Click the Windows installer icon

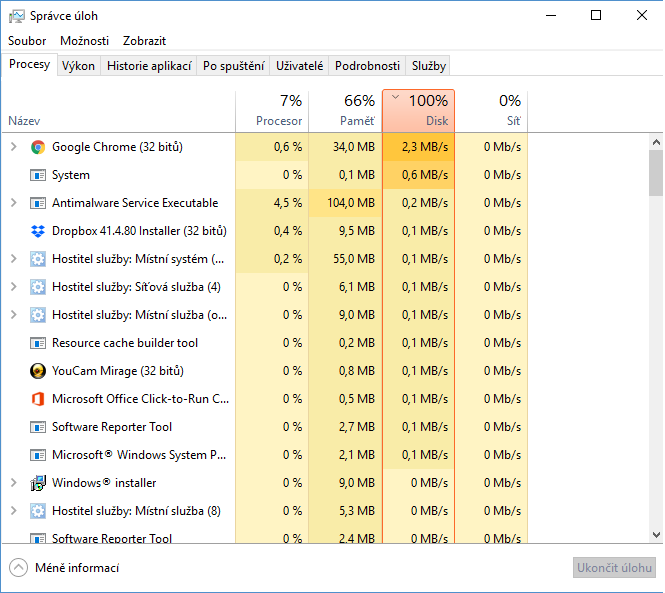pyautogui.click(x=38, y=483)
